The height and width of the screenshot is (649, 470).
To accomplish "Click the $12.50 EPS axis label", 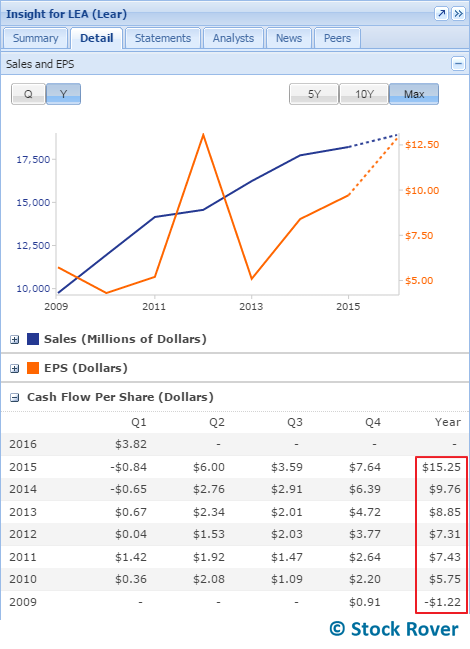I will pyautogui.click(x=422, y=144).
